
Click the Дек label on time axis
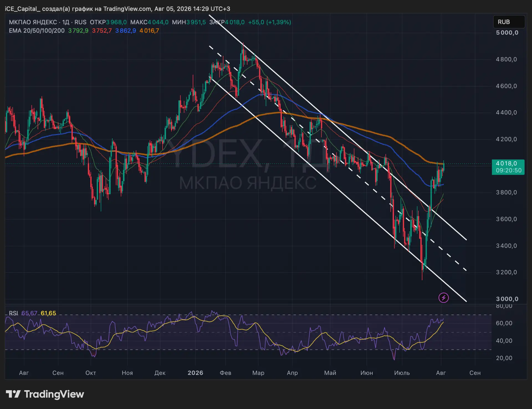160,373
